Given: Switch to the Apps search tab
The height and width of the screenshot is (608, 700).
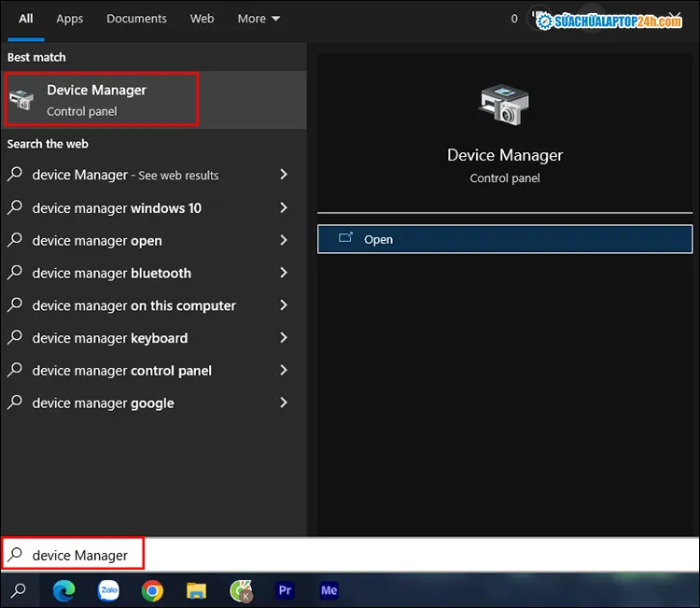Looking at the screenshot, I should (69, 19).
